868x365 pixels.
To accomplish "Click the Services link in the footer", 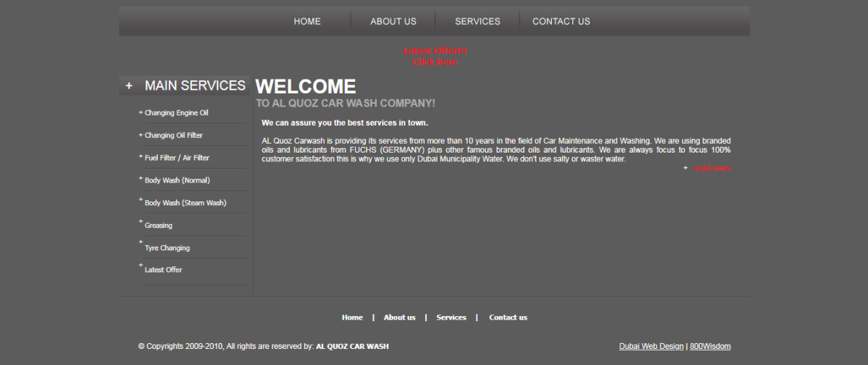I will click(x=451, y=318).
